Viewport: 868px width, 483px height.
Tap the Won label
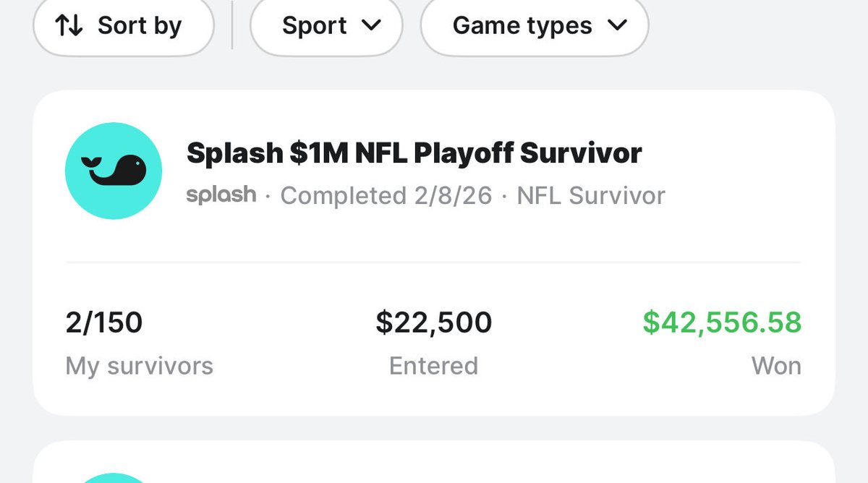pyautogui.click(x=775, y=366)
